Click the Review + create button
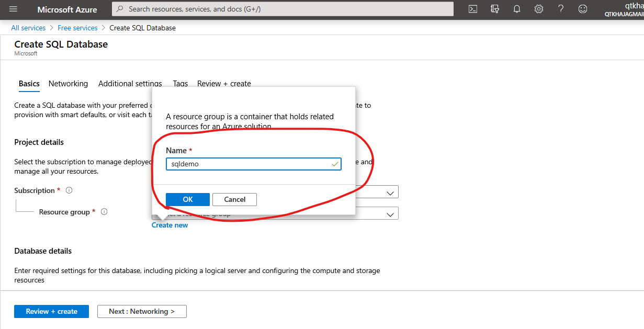644x329 pixels. click(x=51, y=311)
